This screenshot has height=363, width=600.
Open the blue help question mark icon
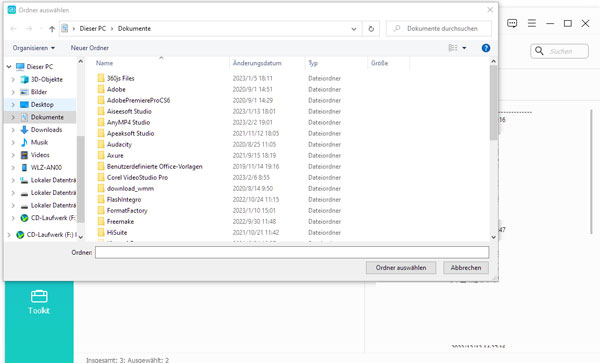(x=486, y=48)
